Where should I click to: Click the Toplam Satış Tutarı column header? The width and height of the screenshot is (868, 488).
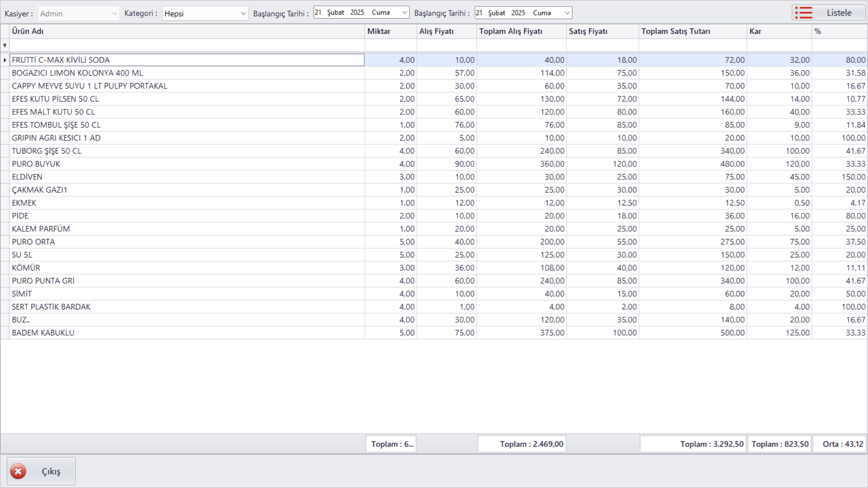(x=693, y=31)
